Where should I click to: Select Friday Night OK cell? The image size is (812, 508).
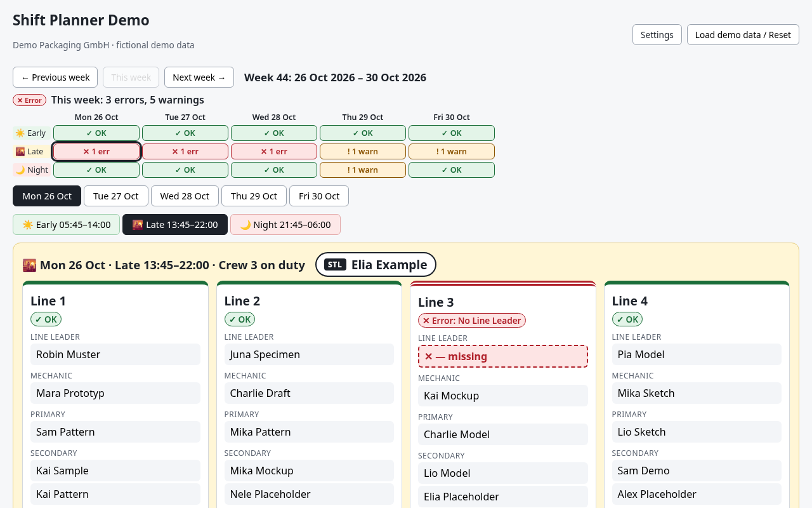click(x=452, y=170)
